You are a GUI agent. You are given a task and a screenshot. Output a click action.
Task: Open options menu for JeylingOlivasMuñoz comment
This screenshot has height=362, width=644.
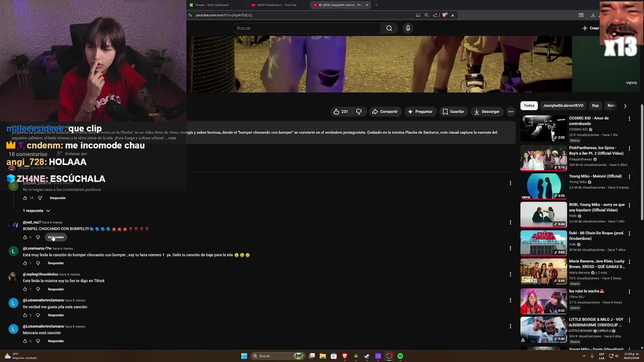(510, 275)
